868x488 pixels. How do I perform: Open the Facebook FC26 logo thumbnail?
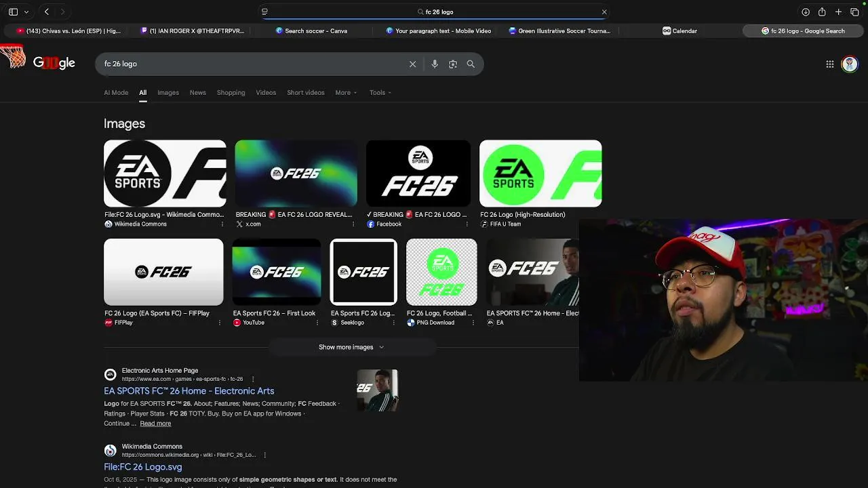(x=418, y=174)
